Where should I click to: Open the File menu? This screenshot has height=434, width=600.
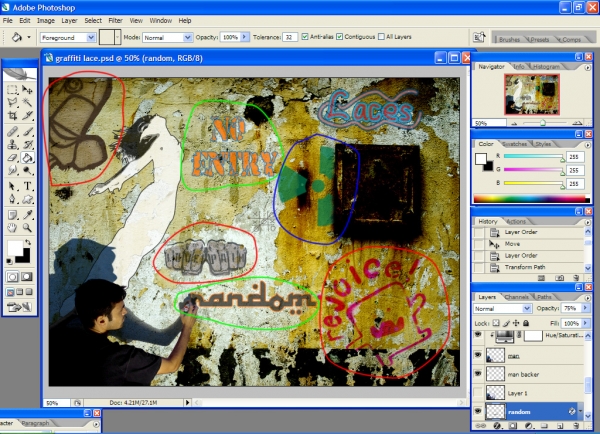click(x=7, y=21)
